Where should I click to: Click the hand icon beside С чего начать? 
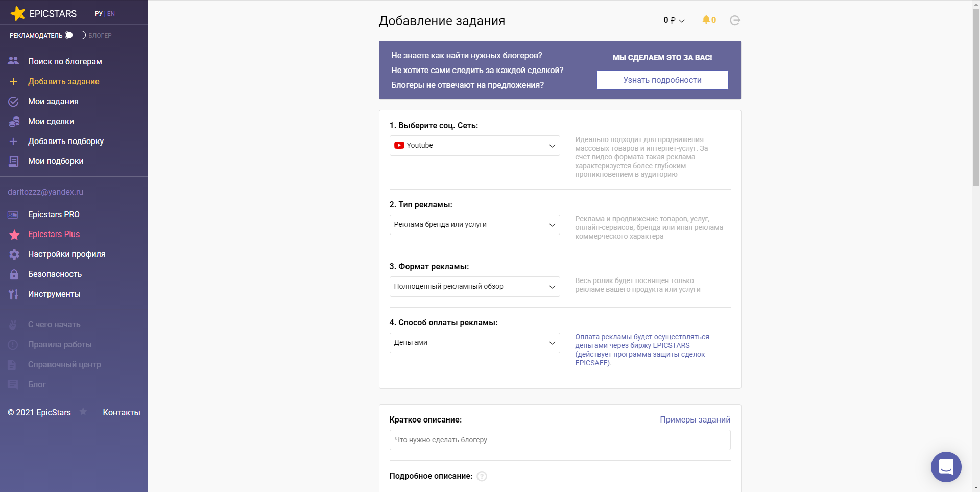point(13,324)
